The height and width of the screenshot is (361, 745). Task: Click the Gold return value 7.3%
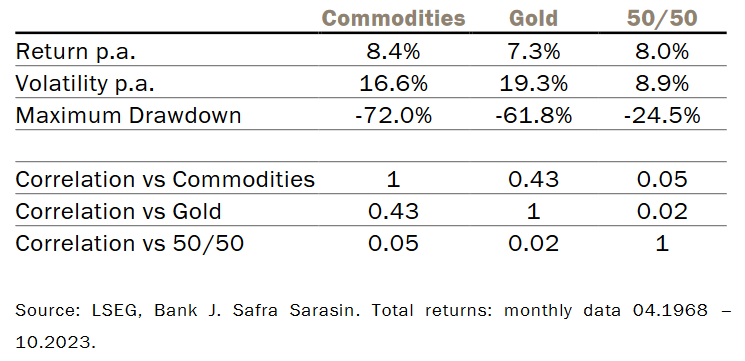[533, 51]
